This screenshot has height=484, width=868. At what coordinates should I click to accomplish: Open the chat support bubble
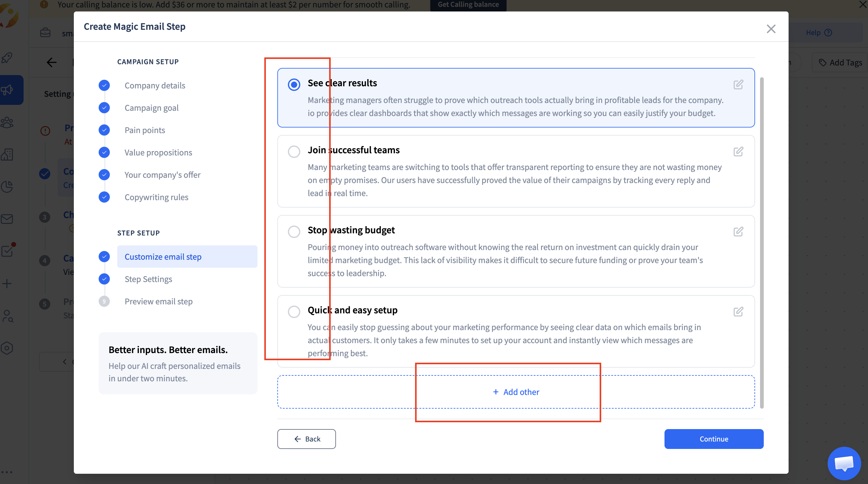(844, 463)
